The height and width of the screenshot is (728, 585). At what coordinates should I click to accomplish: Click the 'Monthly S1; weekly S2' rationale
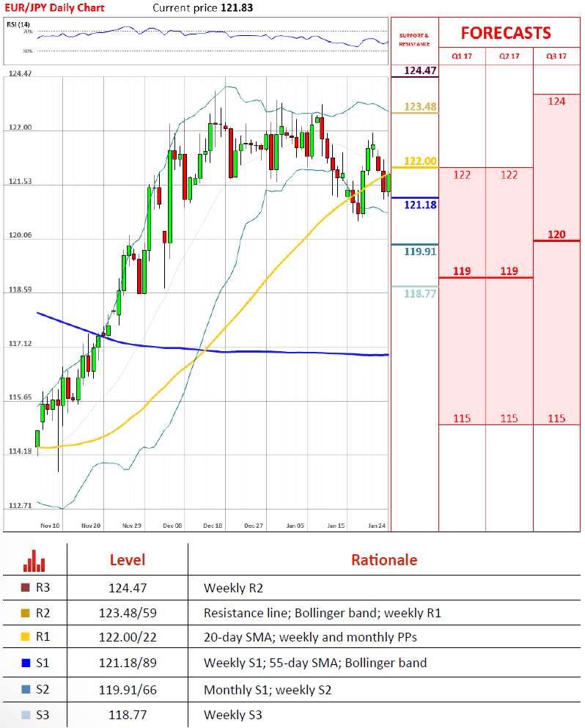pos(268,690)
